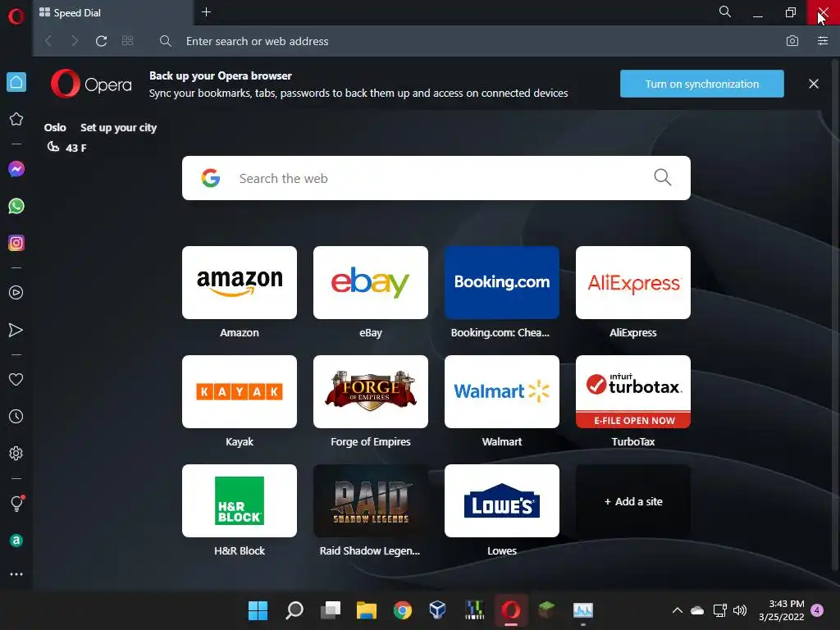Go forward with the forward arrow
This screenshot has width=840, height=630.
pyautogui.click(x=75, y=41)
